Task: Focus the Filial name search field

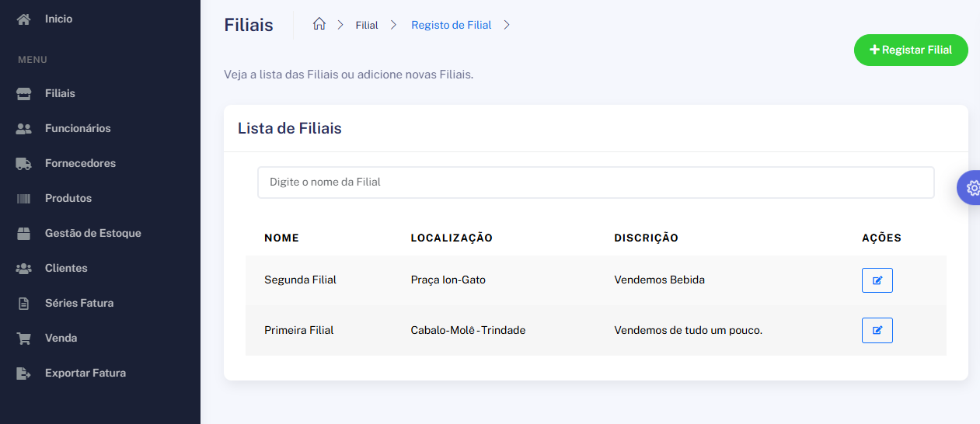Action: tap(595, 182)
